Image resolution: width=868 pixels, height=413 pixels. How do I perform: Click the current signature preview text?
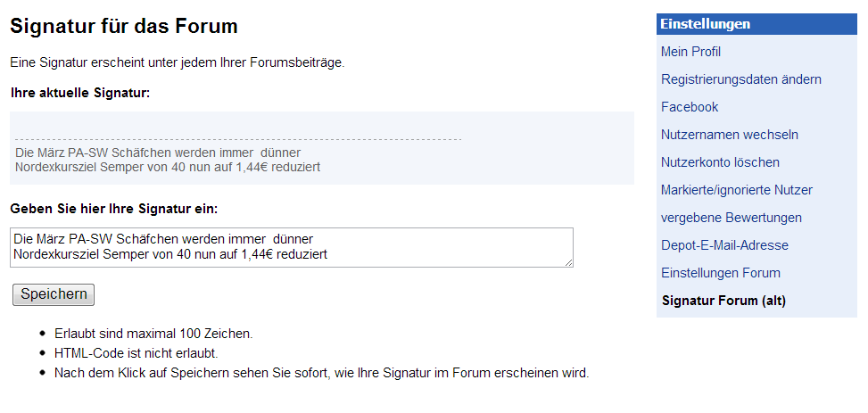point(168,160)
